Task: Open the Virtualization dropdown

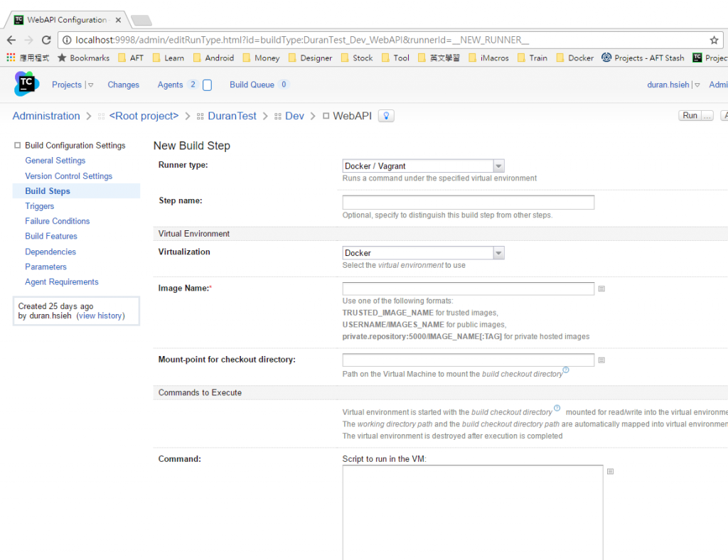Action: point(423,253)
